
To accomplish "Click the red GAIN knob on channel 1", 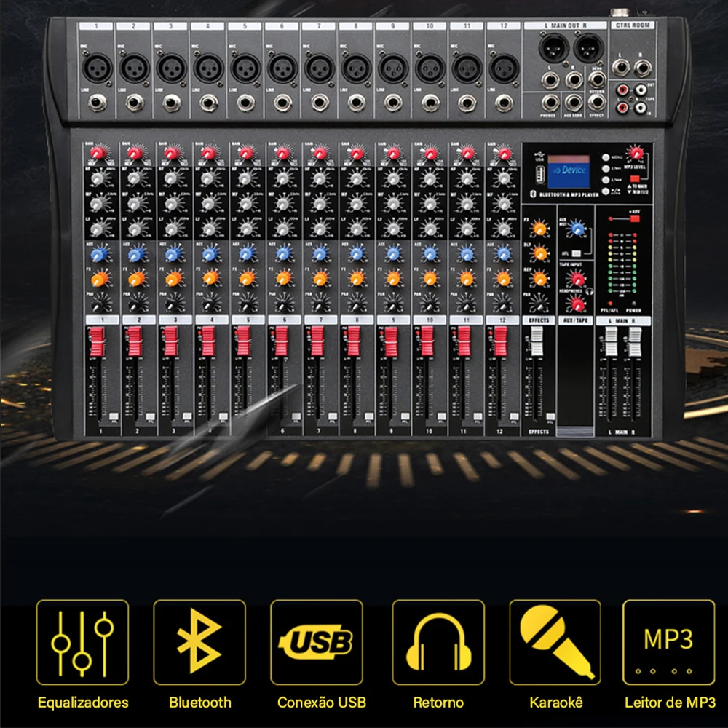I will tap(98, 152).
